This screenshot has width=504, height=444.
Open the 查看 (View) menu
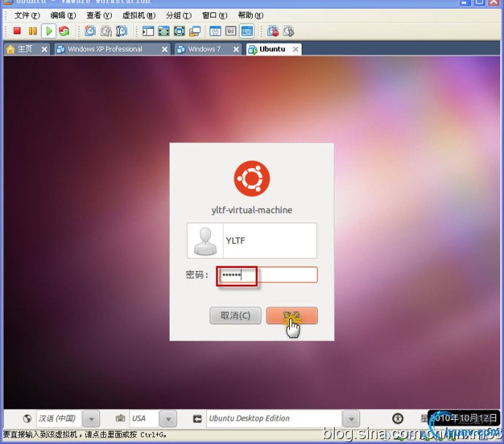point(99,15)
